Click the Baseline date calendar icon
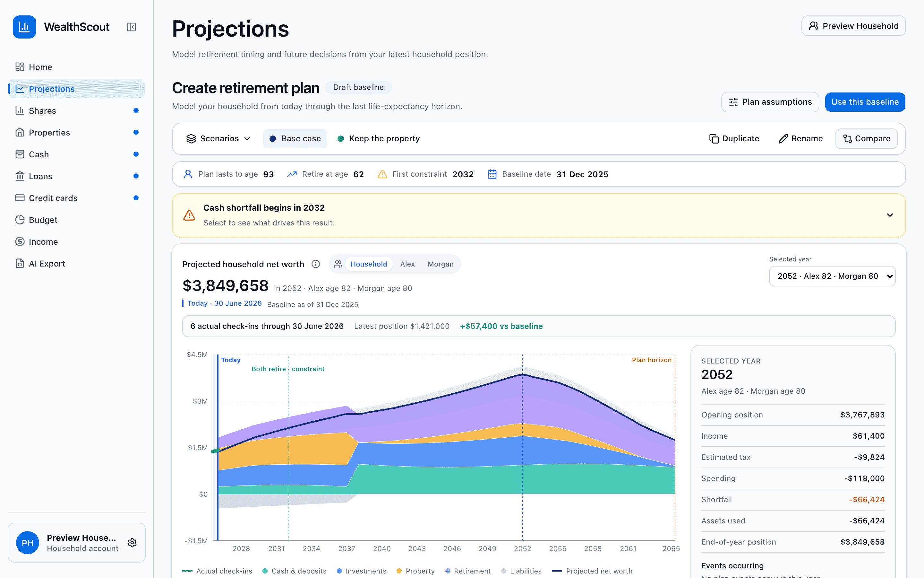The image size is (924, 578). point(492,174)
